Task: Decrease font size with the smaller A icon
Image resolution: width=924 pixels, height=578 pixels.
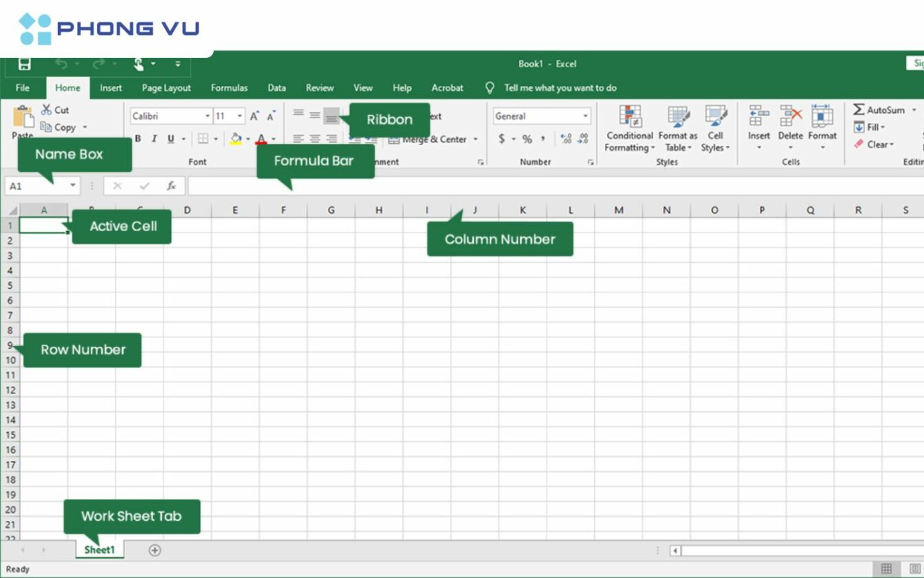Action: click(x=272, y=116)
